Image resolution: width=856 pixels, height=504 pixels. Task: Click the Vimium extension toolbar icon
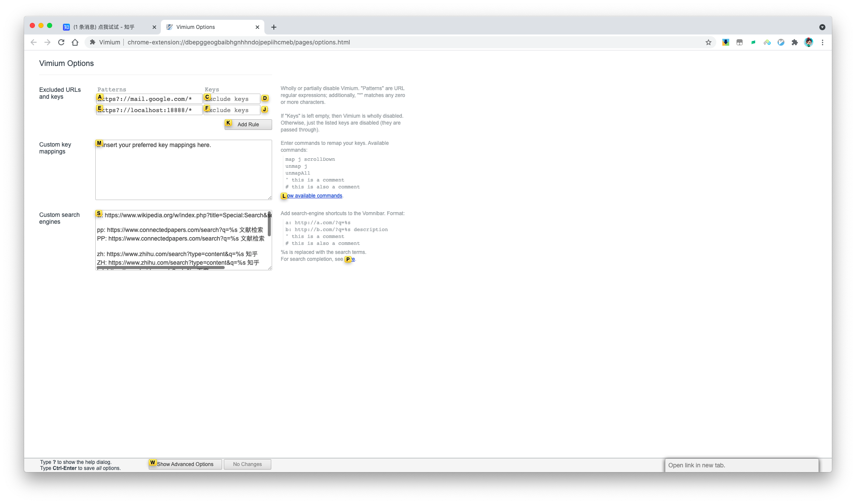point(781,42)
